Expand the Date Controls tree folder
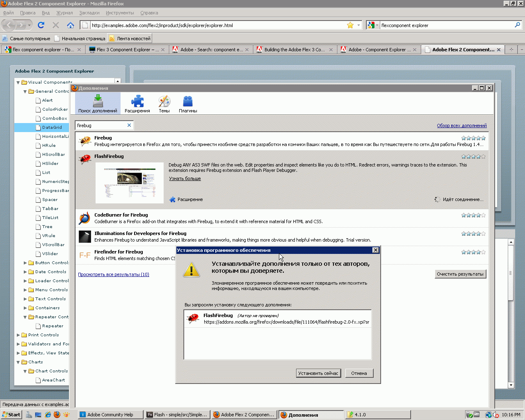This screenshot has width=525, height=420. (x=25, y=272)
